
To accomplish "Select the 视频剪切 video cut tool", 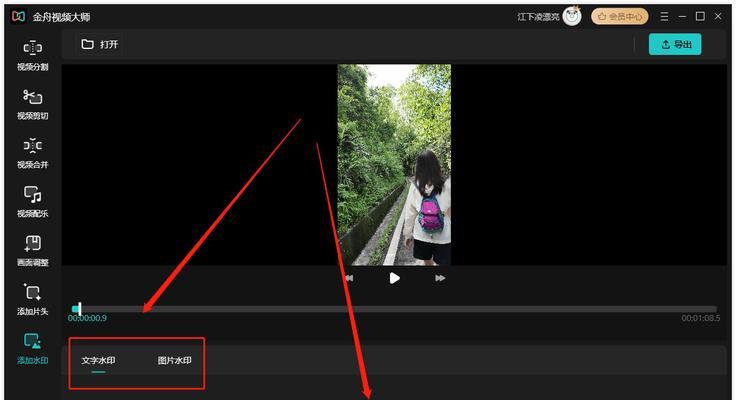I will (33, 104).
